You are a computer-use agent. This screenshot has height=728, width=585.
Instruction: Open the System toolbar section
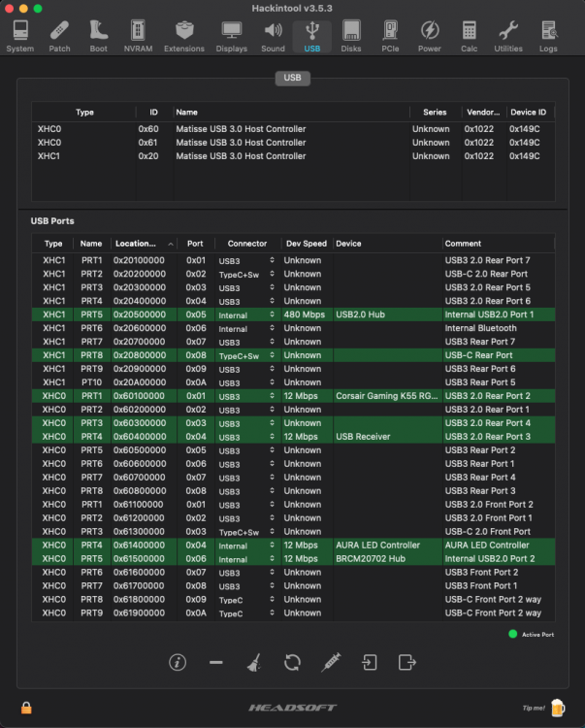click(x=20, y=36)
